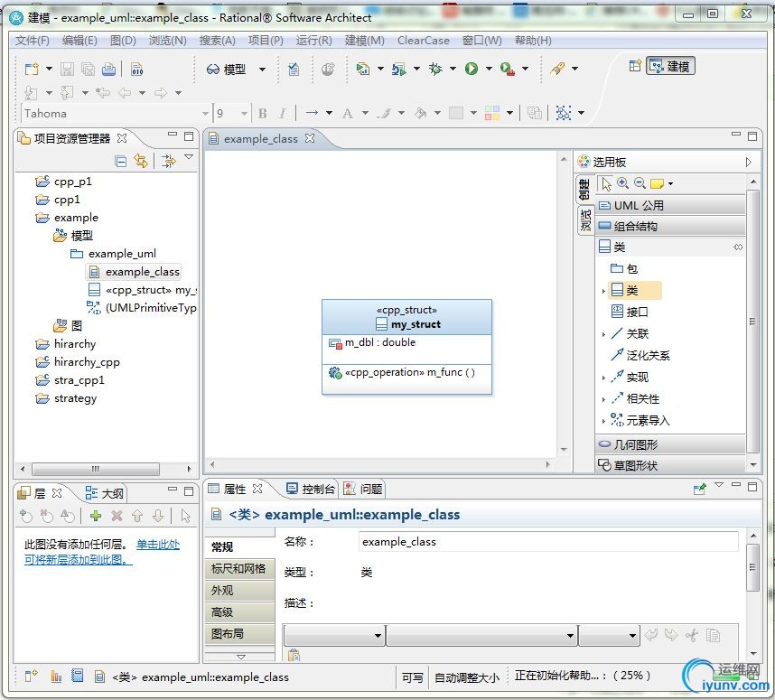Click the palette yellow note tool

pos(657,183)
